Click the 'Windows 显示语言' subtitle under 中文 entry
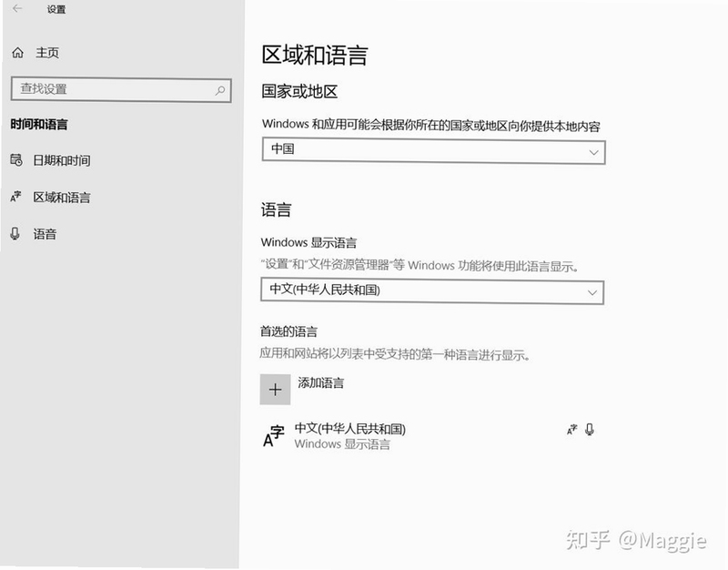Image resolution: width=728 pixels, height=570 pixels. [x=342, y=444]
